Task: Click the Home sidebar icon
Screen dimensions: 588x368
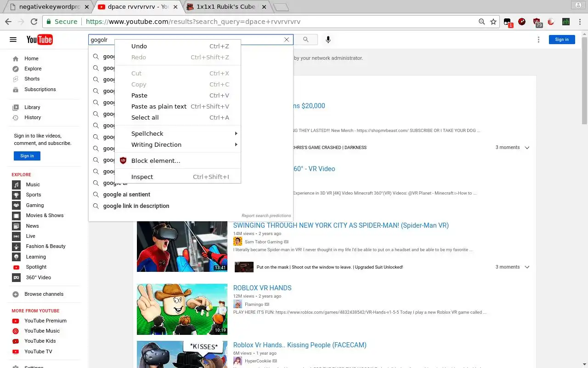Action: (16, 58)
